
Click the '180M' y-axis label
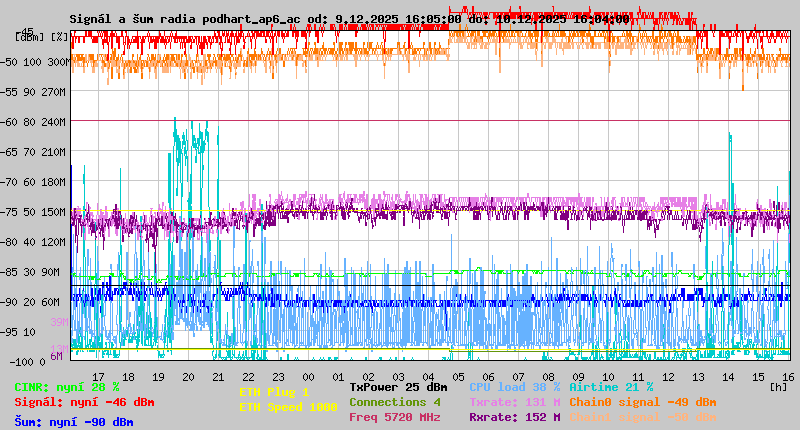pyautogui.click(x=56, y=182)
